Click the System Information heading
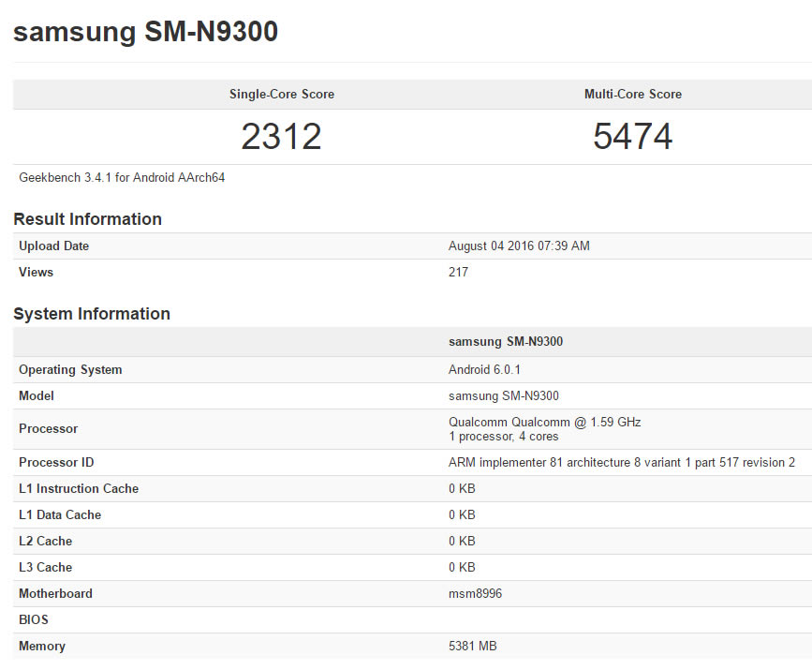Viewport: 812px width, 670px height. (92, 314)
